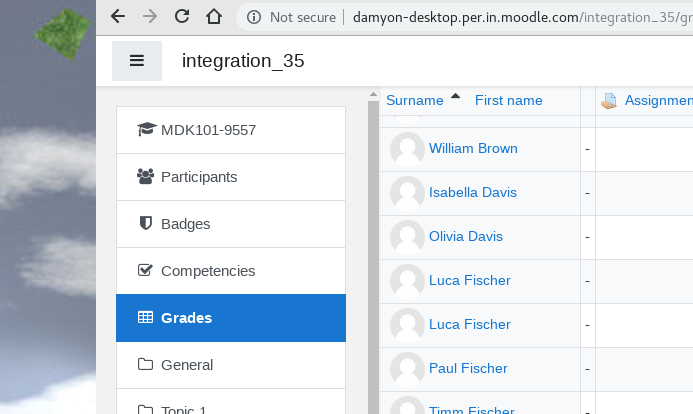Click the green desktop icon on wallpaper

[63, 33]
